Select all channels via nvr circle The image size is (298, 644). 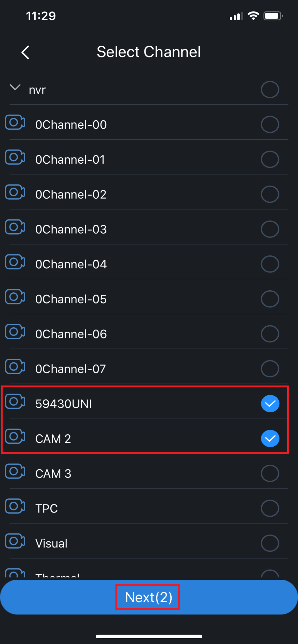tap(270, 89)
